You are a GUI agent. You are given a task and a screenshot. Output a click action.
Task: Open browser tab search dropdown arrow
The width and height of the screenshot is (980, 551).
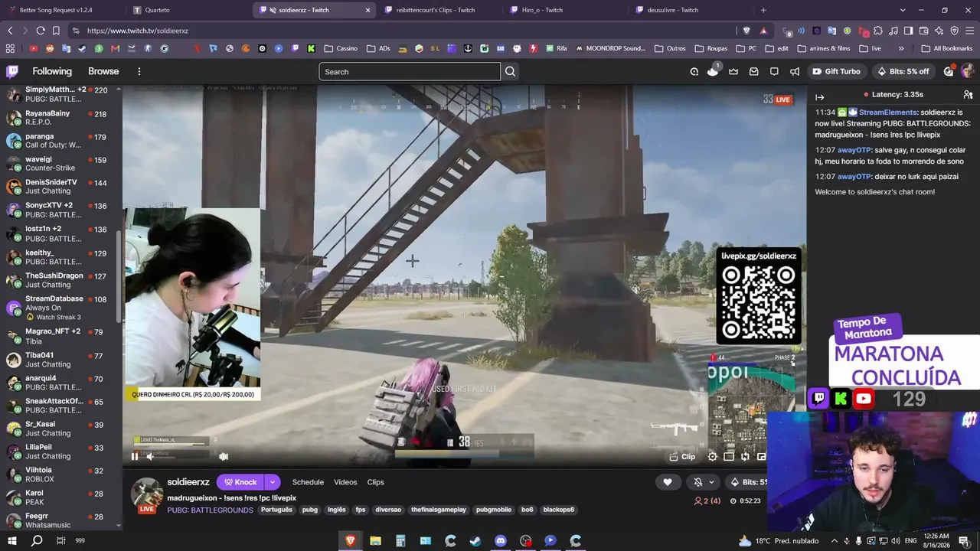coord(903,10)
